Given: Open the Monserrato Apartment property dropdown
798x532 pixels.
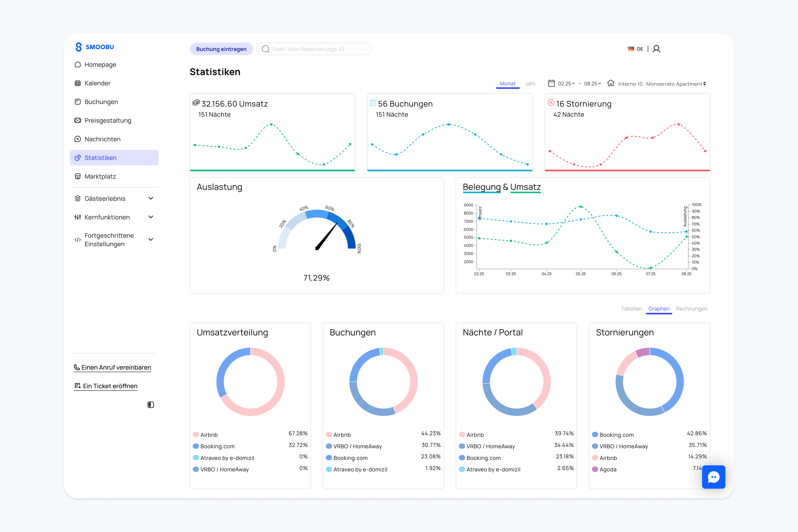Looking at the screenshot, I should click(x=662, y=84).
